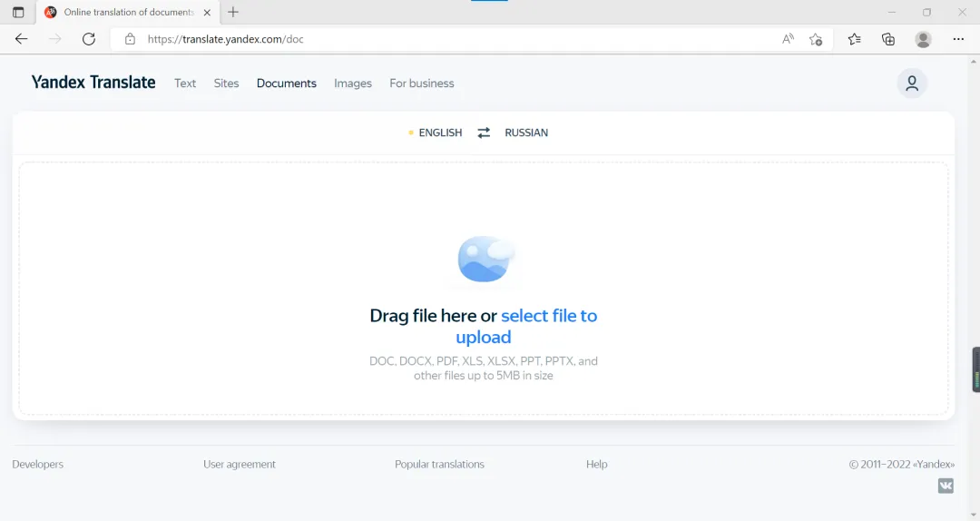Image resolution: width=980 pixels, height=521 pixels.
Task: Close the Online translation of documents tab
Action: [207, 12]
